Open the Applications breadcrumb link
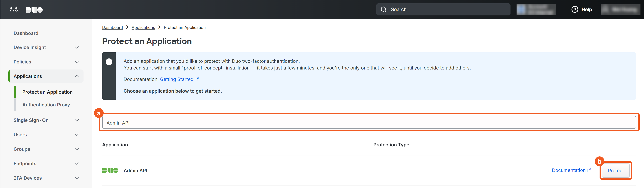The image size is (644, 188). pyautogui.click(x=143, y=28)
